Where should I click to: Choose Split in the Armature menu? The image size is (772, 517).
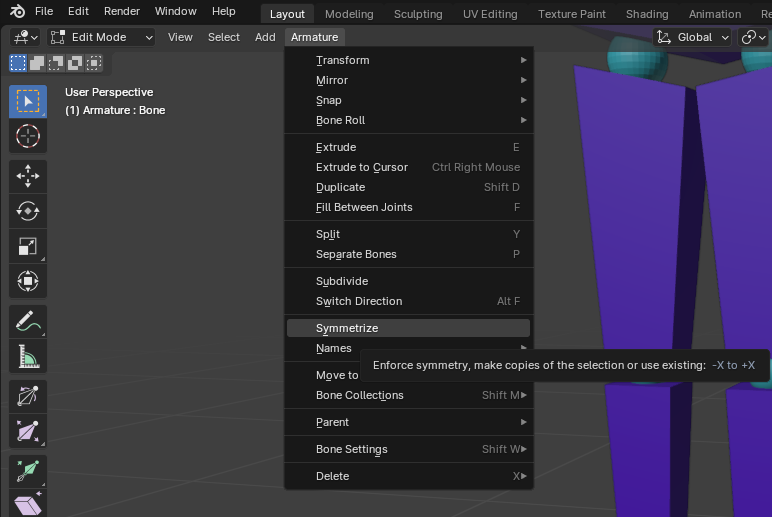click(x=409, y=234)
